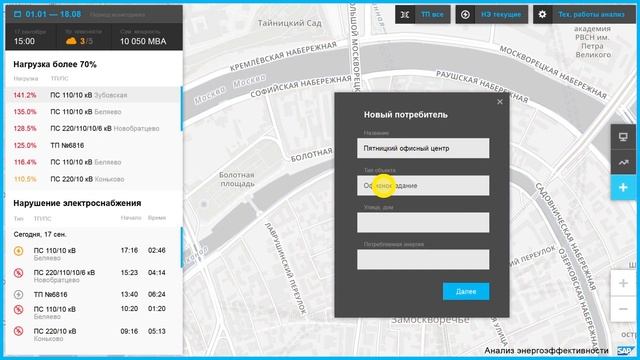Click the calendar icon beside the date range
The height and width of the screenshot is (360, 640).
point(17,14)
